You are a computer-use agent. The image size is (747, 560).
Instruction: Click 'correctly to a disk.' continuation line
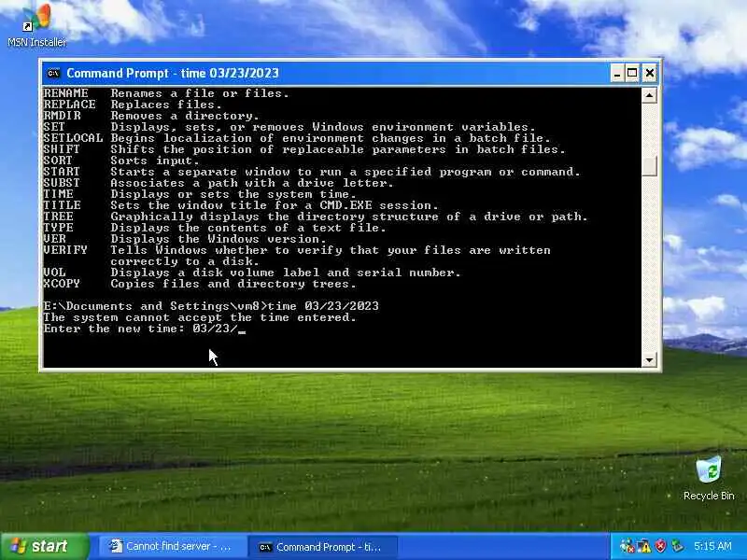(185, 261)
